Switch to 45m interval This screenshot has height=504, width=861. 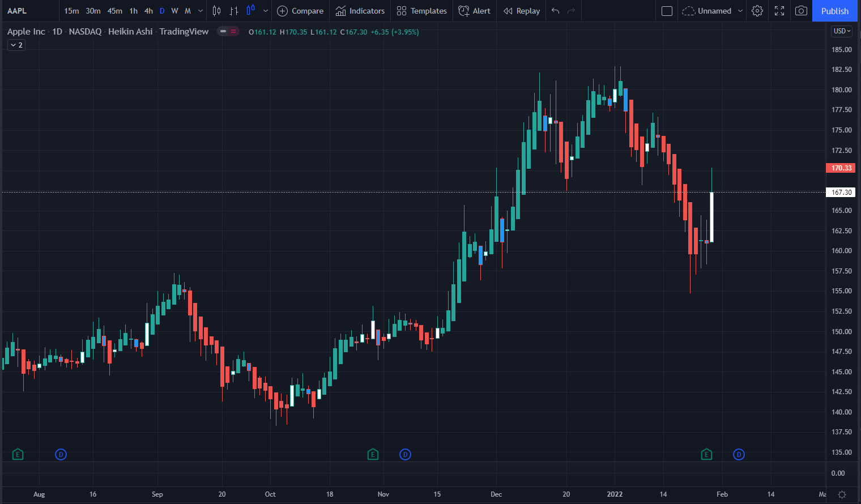point(115,11)
